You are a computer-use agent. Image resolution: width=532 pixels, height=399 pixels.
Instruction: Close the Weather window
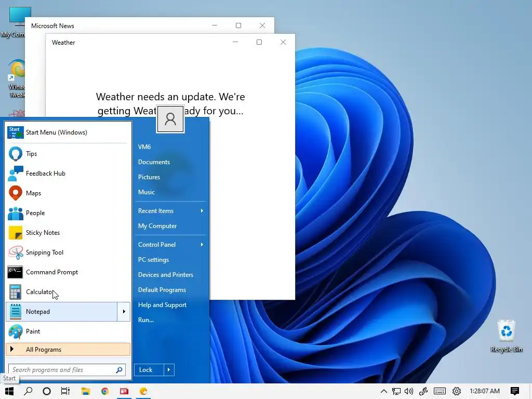[283, 42]
